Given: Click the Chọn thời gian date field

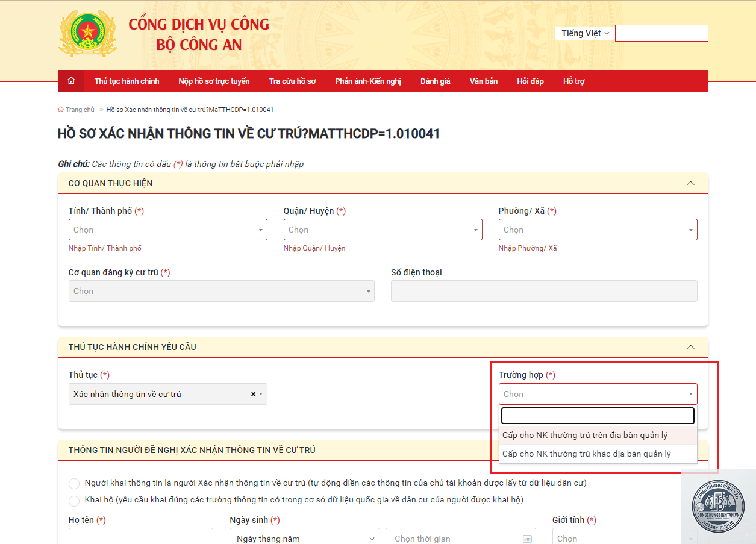Looking at the screenshot, I should coord(461,536).
